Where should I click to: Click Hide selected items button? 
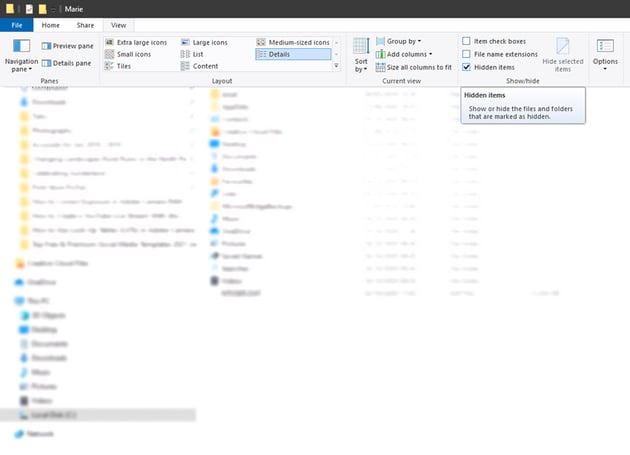coord(562,55)
